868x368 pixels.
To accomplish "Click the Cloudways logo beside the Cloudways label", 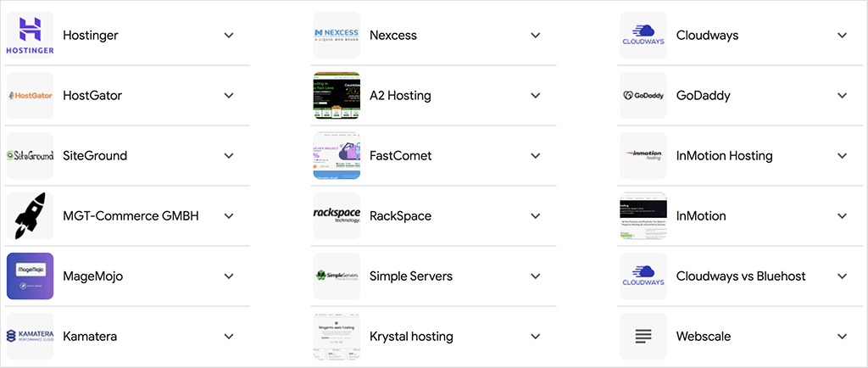I will click(x=643, y=36).
